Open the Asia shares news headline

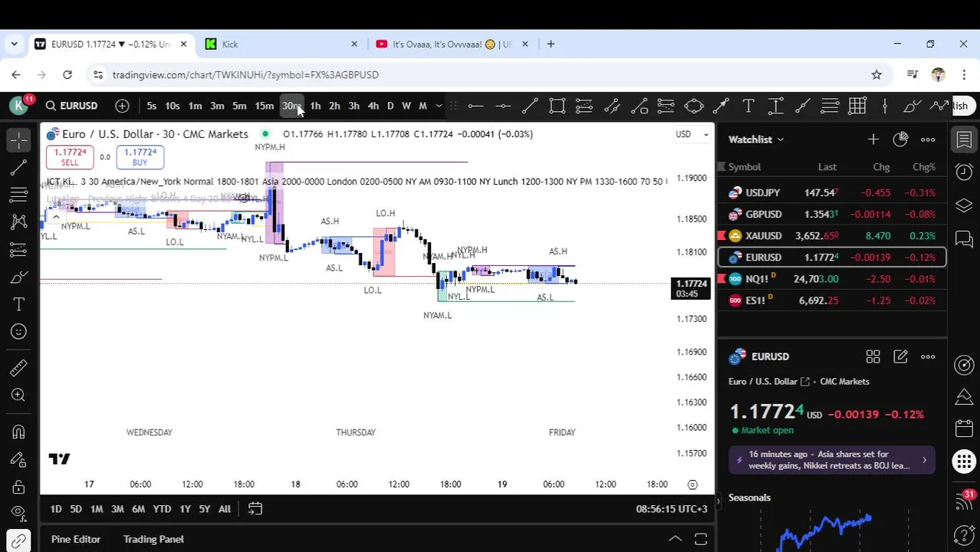pyautogui.click(x=832, y=460)
